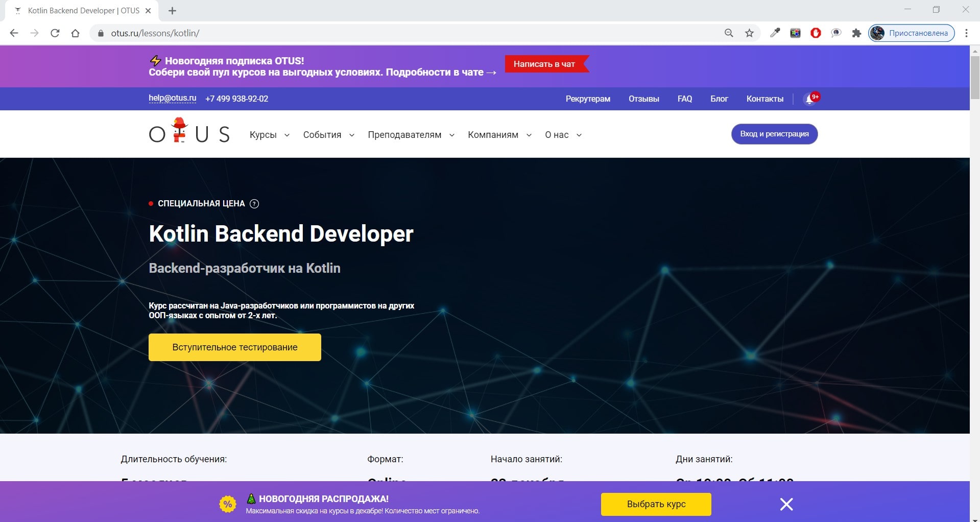Screen dimensions: 980x522
Task: Click the Длительность обучения label
Action: click(x=174, y=459)
